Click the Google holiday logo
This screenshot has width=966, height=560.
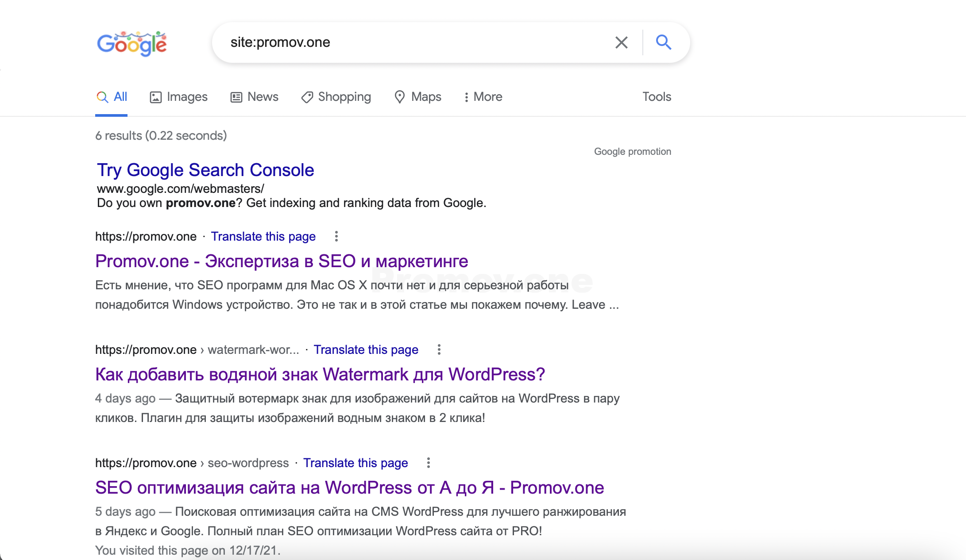point(131,43)
